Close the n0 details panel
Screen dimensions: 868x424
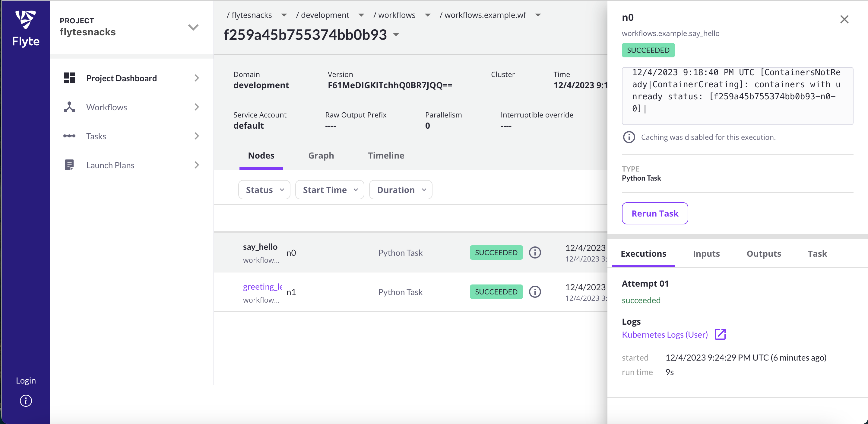click(844, 19)
